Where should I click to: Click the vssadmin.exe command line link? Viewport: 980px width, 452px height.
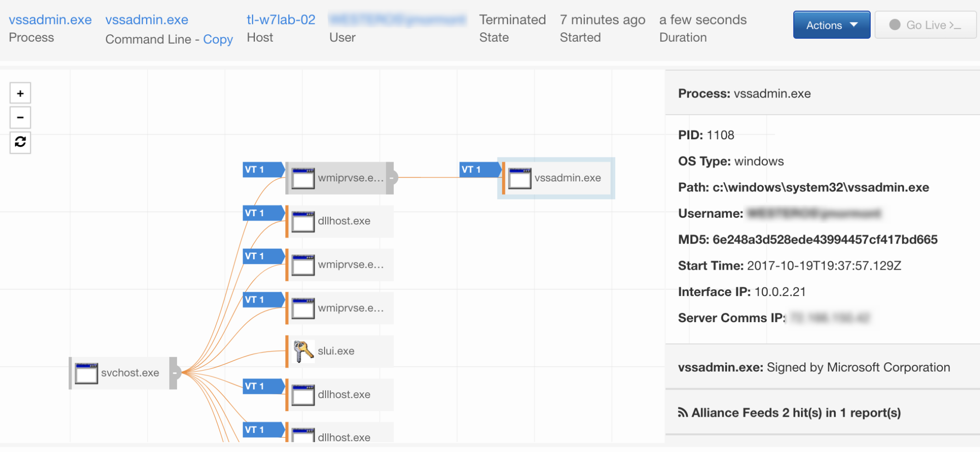point(147,20)
